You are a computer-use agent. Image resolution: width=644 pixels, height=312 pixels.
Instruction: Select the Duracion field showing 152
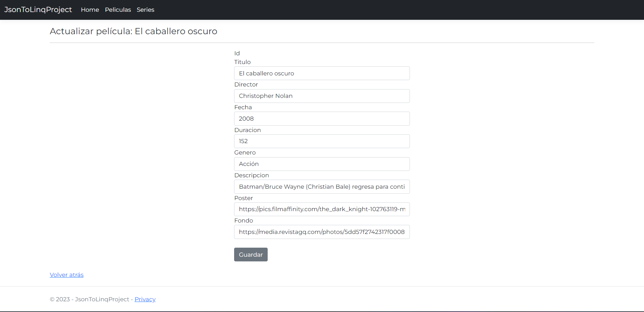pyautogui.click(x=321, y=141)
